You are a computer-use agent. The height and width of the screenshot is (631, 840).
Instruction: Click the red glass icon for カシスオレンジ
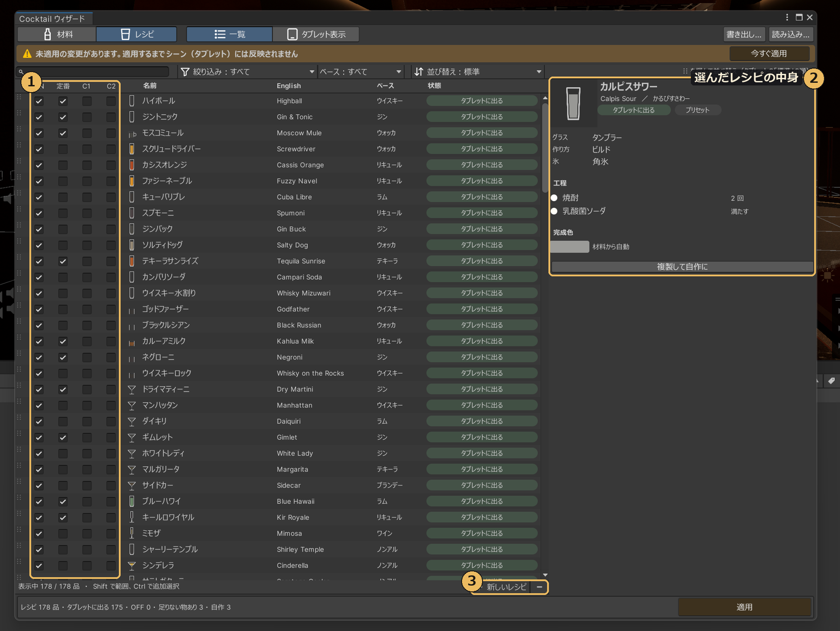132,165
